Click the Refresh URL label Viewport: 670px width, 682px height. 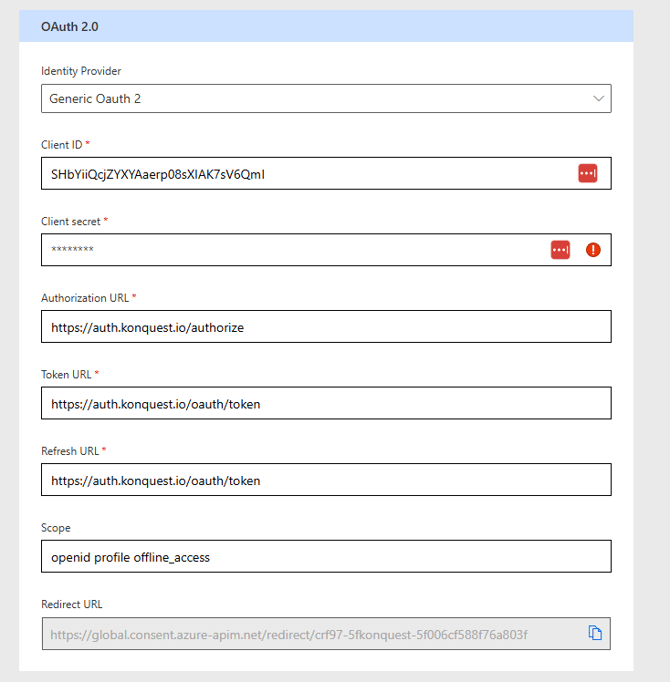click(x=70, y=451)
